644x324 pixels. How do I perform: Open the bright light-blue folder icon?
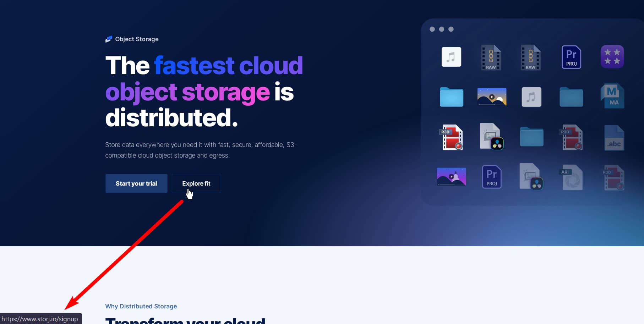coord(451,97)
